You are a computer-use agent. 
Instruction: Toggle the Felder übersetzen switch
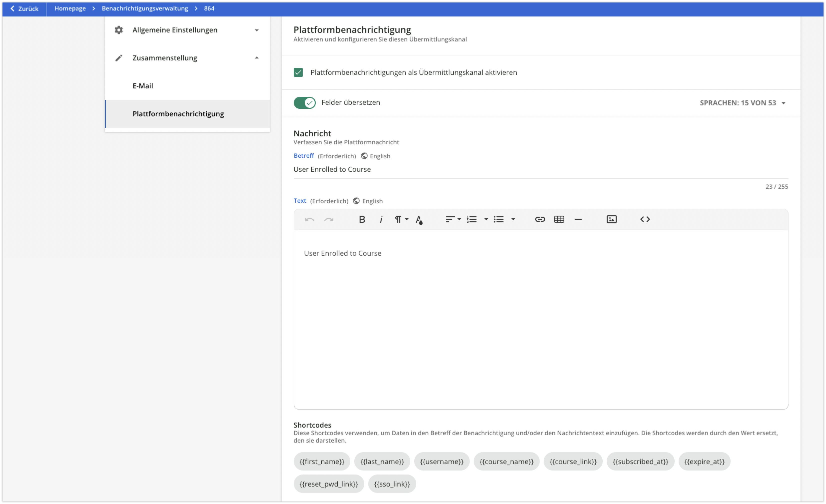304,103
